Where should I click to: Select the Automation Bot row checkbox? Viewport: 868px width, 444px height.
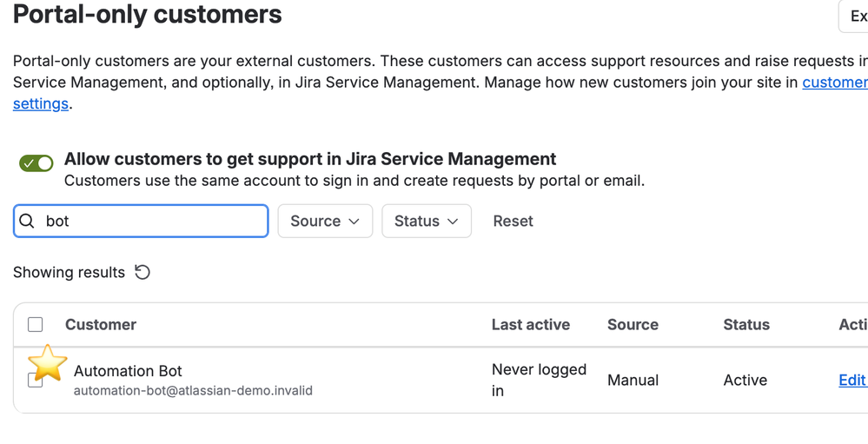(x=36, y=381)
